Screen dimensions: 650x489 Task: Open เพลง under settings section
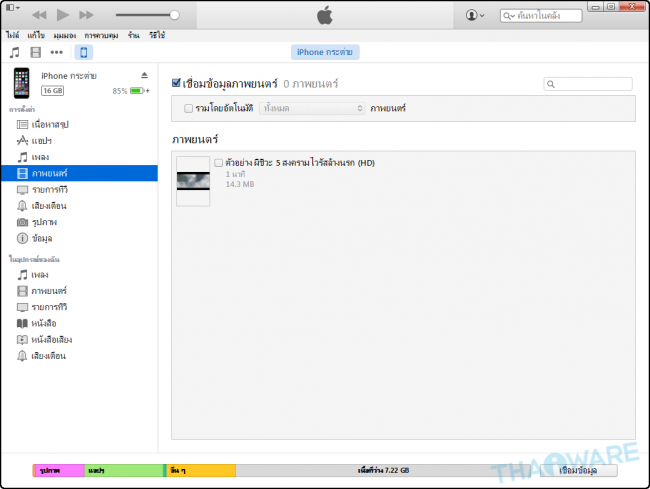coord(79,157)
